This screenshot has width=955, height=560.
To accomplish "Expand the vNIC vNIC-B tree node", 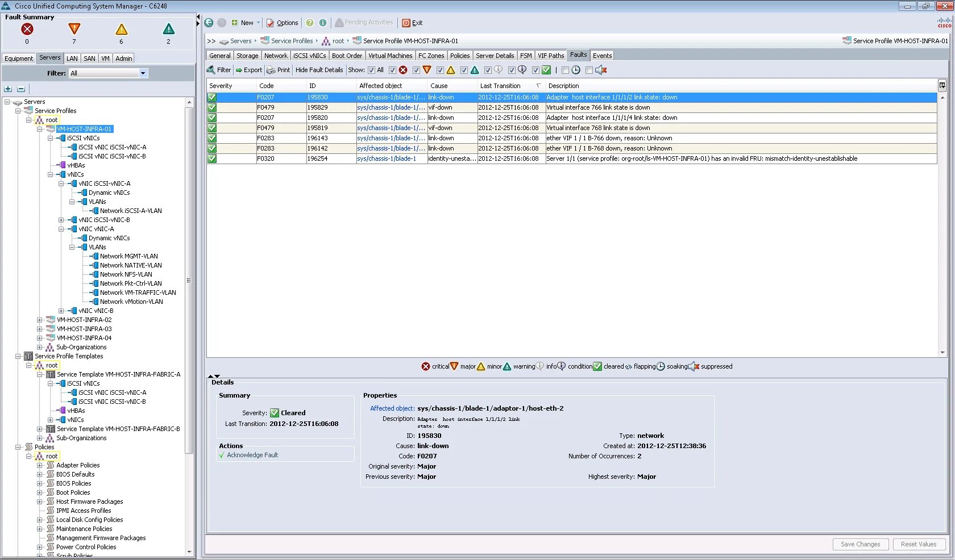I will tap(61, 311).
